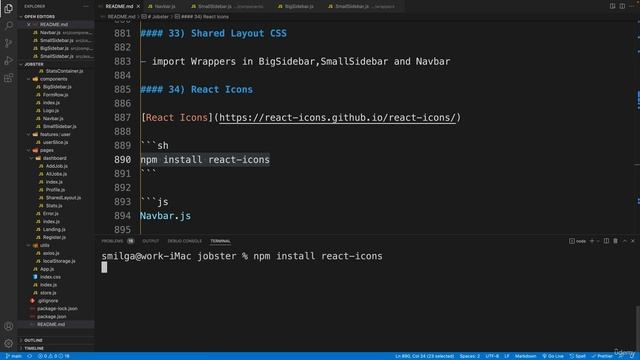Collapse the pages folder
This screenshot has height=360, width=640.
[46, 150]
